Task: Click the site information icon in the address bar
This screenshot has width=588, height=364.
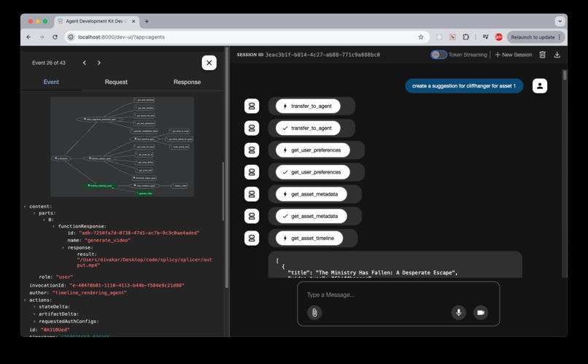Action: [71, 37]
